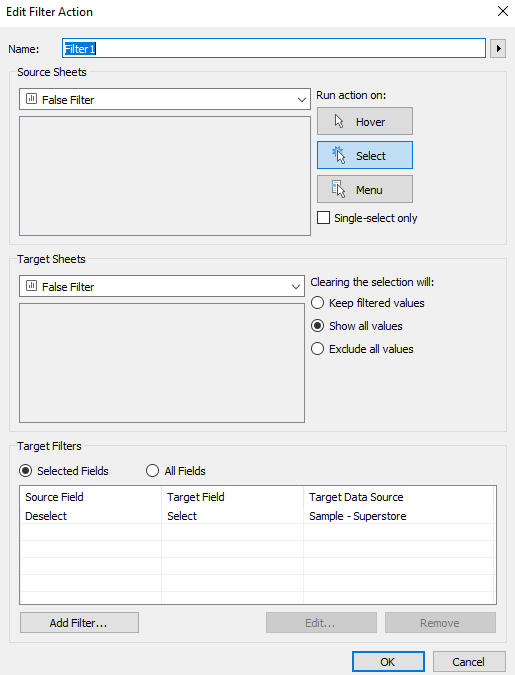The width and height of the screenshot is (515, 675).
Task: Select the Show all values option
Action: pyautogui.click(x=317, y=326)
